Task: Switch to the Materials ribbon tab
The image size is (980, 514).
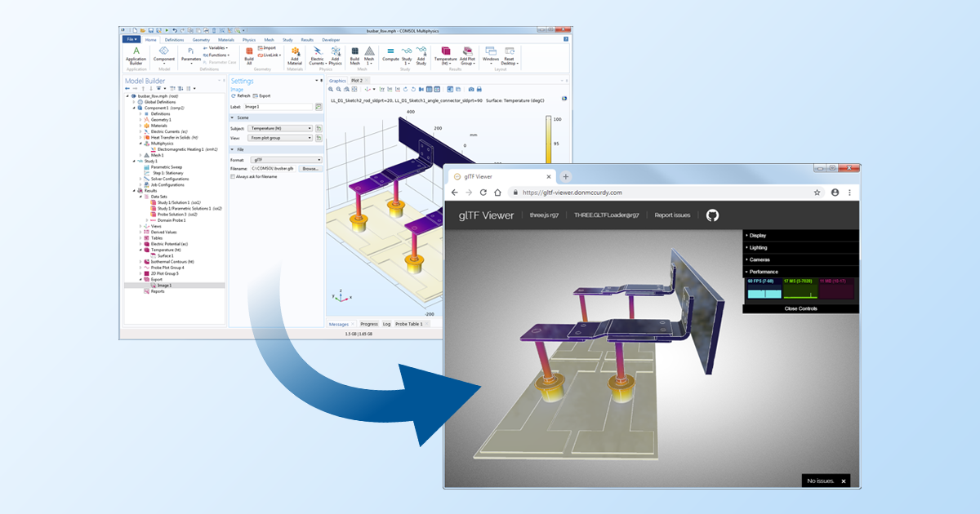Action: pos(226,39)
